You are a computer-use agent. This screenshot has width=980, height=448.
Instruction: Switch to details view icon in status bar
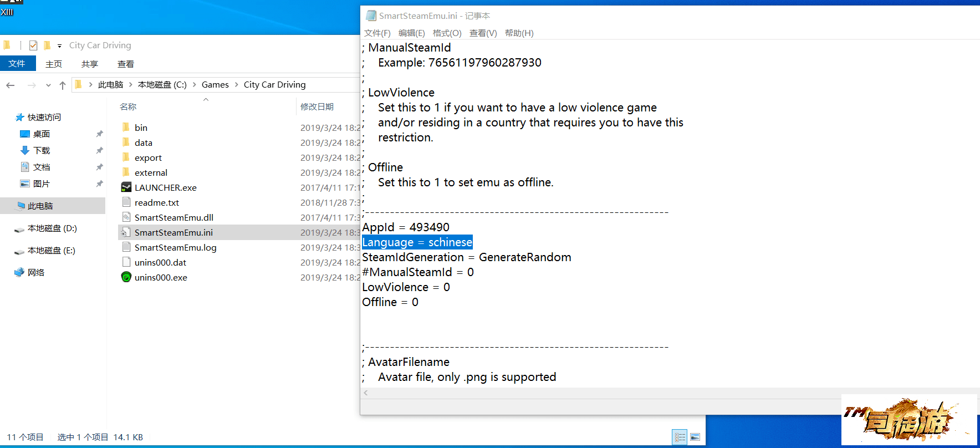680,437
